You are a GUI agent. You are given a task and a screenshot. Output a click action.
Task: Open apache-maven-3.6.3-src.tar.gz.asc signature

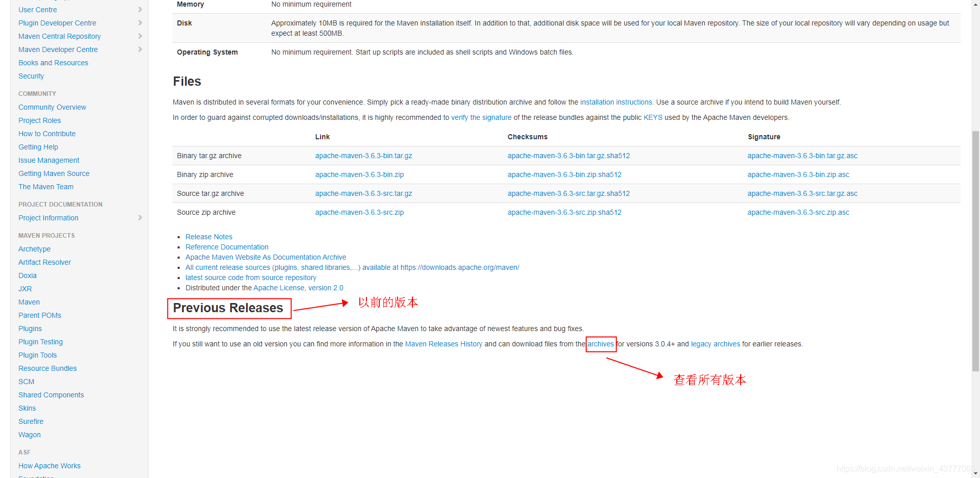click(x=802, y=193)
